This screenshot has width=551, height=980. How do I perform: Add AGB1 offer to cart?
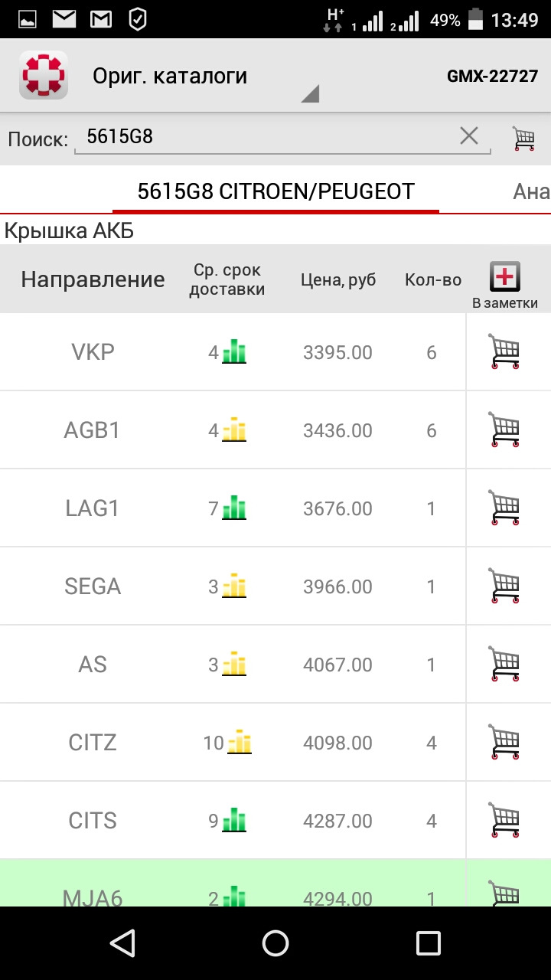(504, 430)
